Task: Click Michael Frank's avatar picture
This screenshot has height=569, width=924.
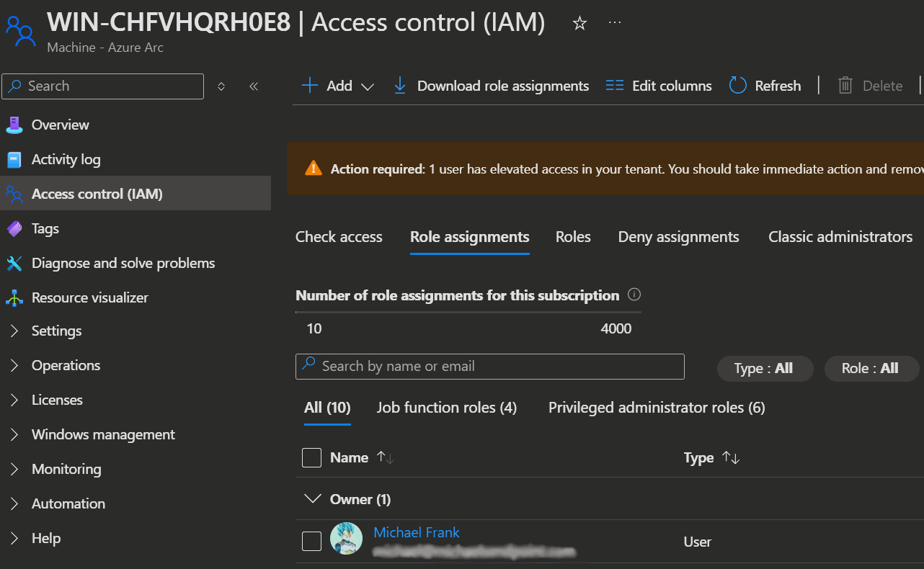Action: pos(346,538)
